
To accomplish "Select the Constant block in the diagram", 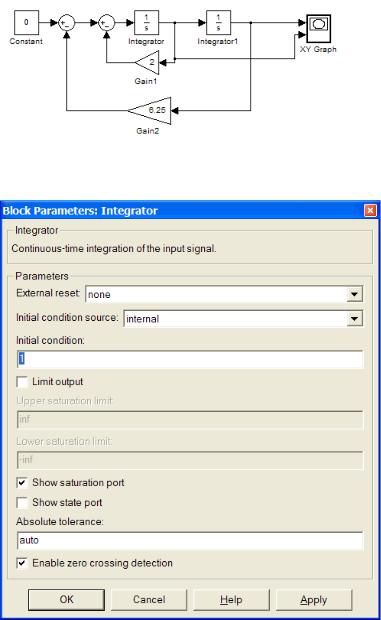I will click(x=26, y=23).
